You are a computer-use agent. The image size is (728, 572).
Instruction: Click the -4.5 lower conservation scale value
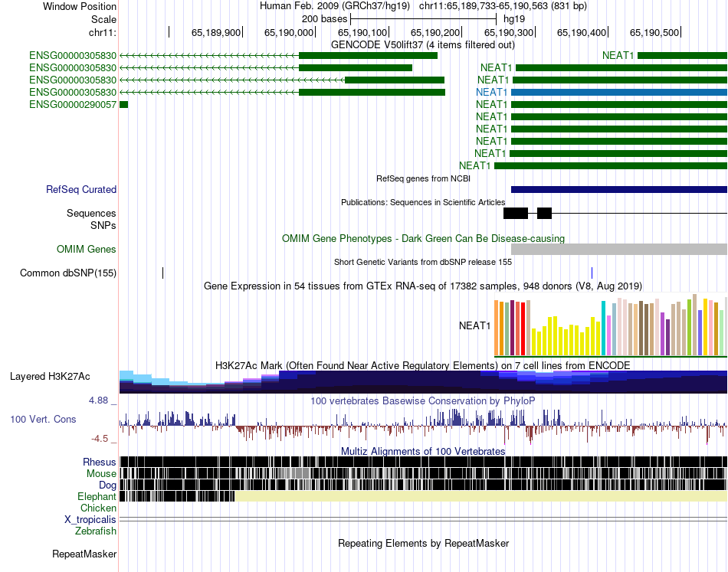pos(100,439)
